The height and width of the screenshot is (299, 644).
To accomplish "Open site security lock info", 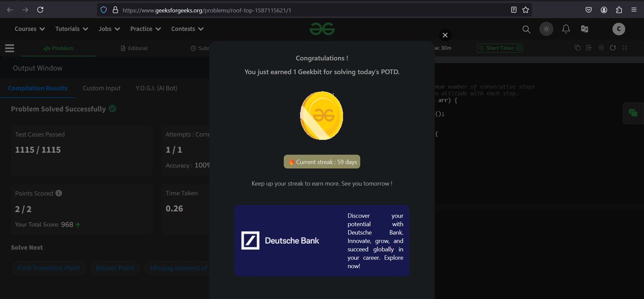I will pos(115,10).
